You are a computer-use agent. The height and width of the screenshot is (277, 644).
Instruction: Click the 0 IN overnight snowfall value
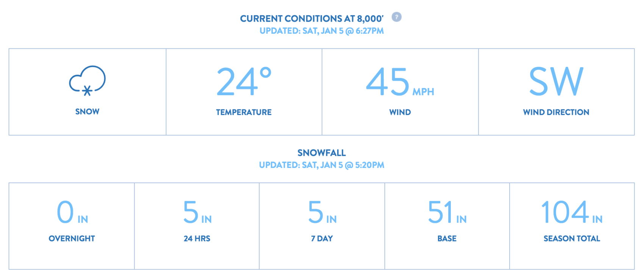click(72, 213)
